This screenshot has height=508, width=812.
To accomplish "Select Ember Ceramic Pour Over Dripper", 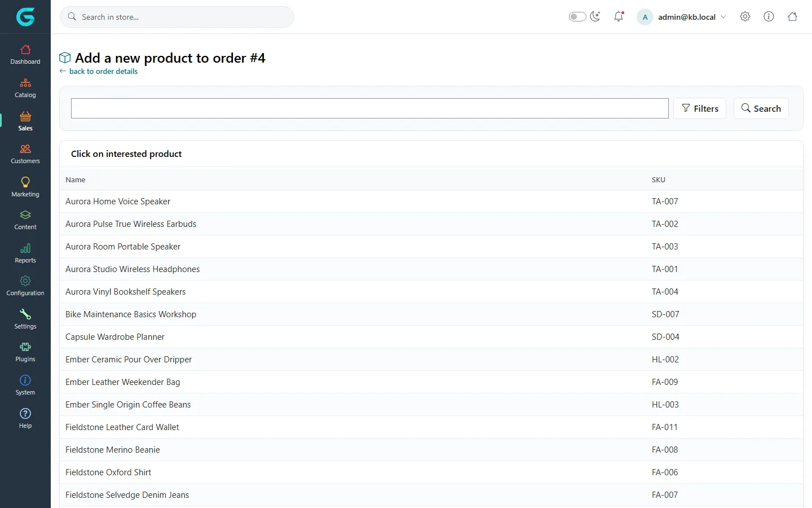I will 431,360.
